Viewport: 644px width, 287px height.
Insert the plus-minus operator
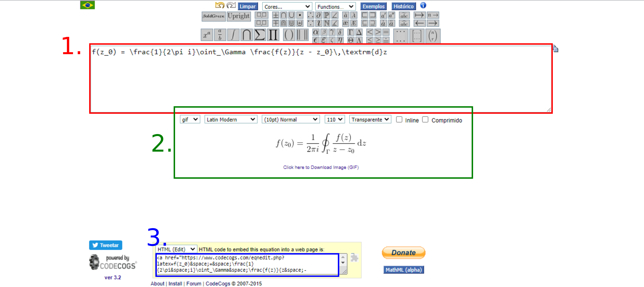click(x=275, y=15)
